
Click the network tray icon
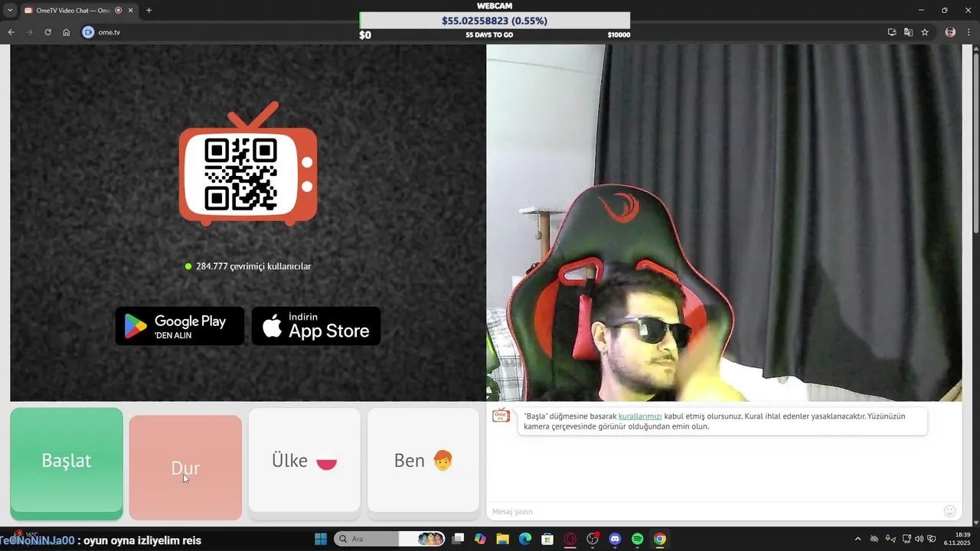pyautogui.click(x=906, y=539)
